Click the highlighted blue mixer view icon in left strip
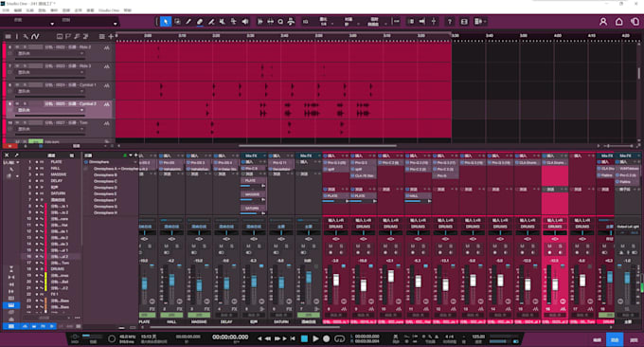The width and height of the screenshot is (644, 347). 11,305
